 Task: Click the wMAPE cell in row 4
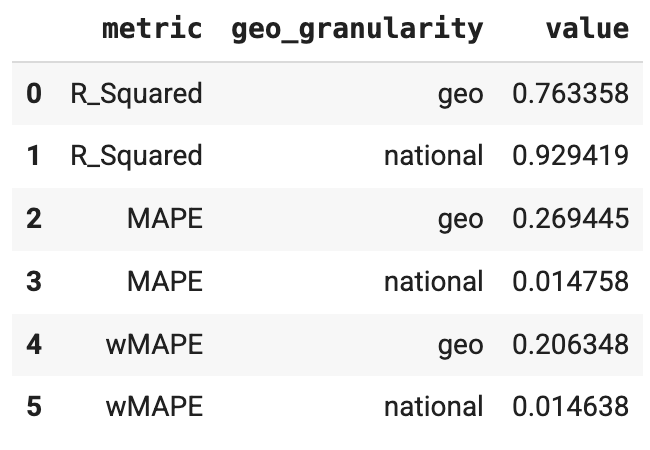pos(154,345)
